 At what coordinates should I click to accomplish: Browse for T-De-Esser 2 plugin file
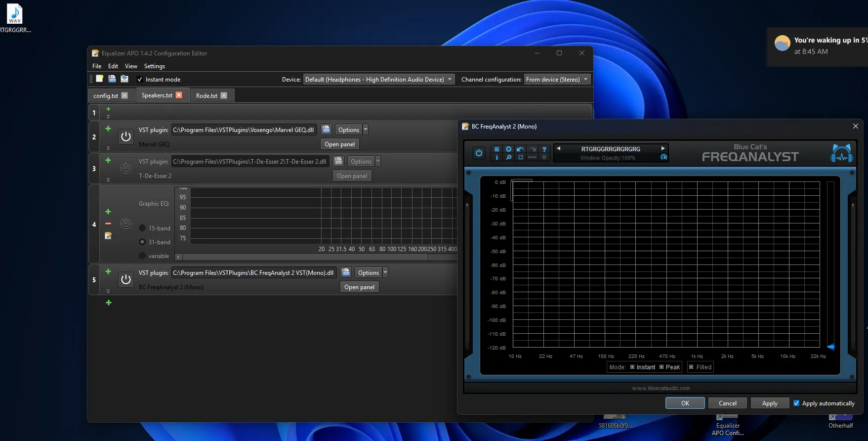[x=338, y=161]
